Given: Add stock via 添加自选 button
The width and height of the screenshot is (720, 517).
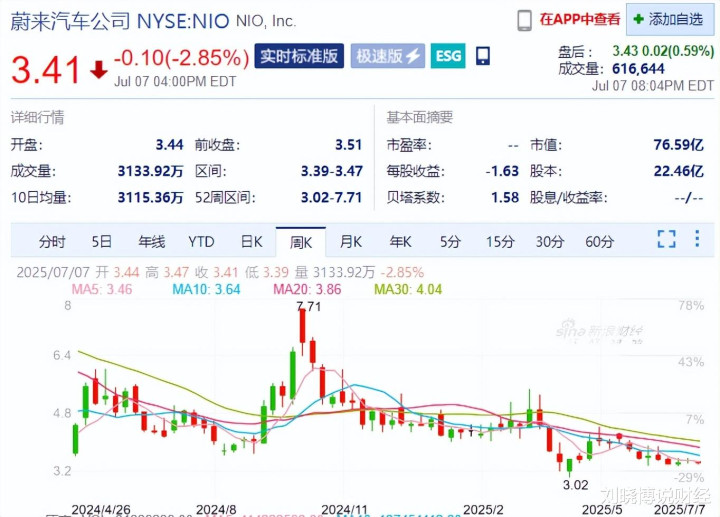Looking at the screenshot, I should pos(670,19).
